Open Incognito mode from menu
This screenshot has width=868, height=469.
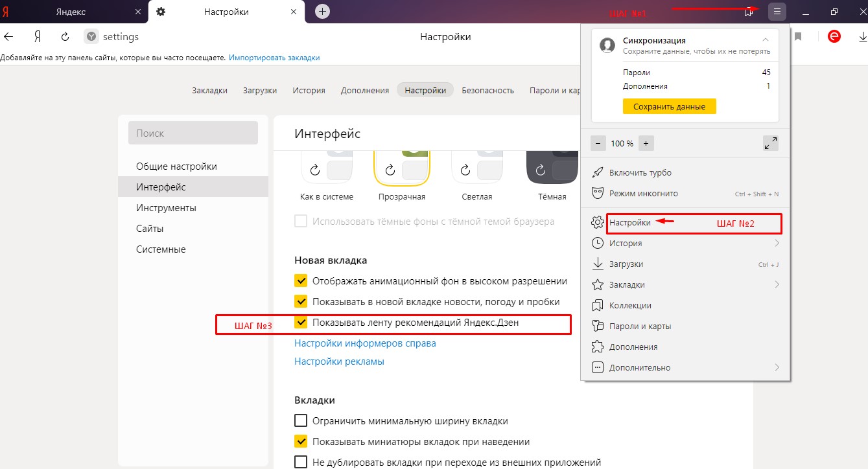tap(643, 194)
